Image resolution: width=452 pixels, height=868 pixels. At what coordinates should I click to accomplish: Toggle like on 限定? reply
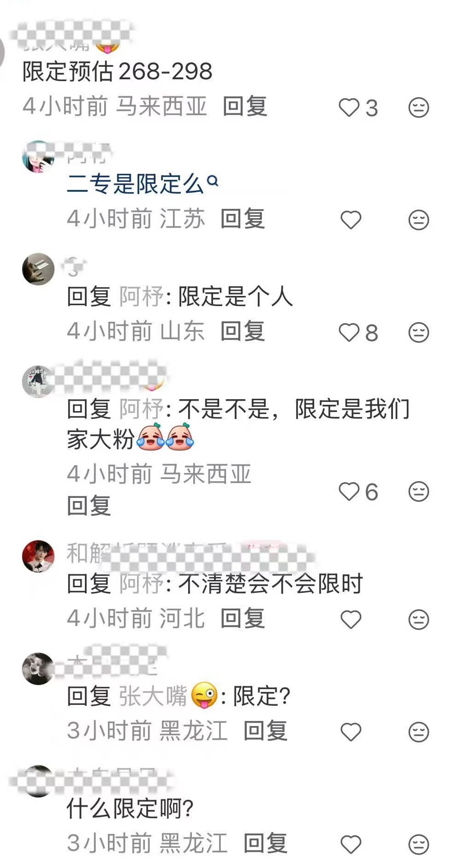351,732
